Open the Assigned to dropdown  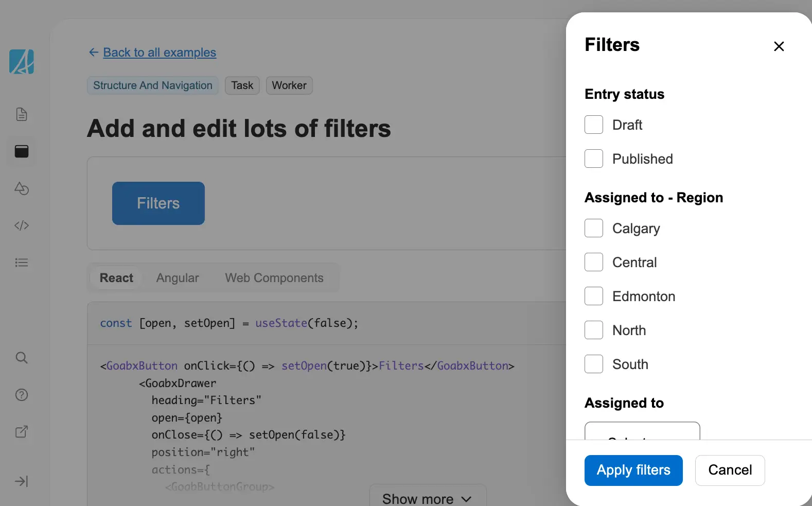tap(642, 431)
